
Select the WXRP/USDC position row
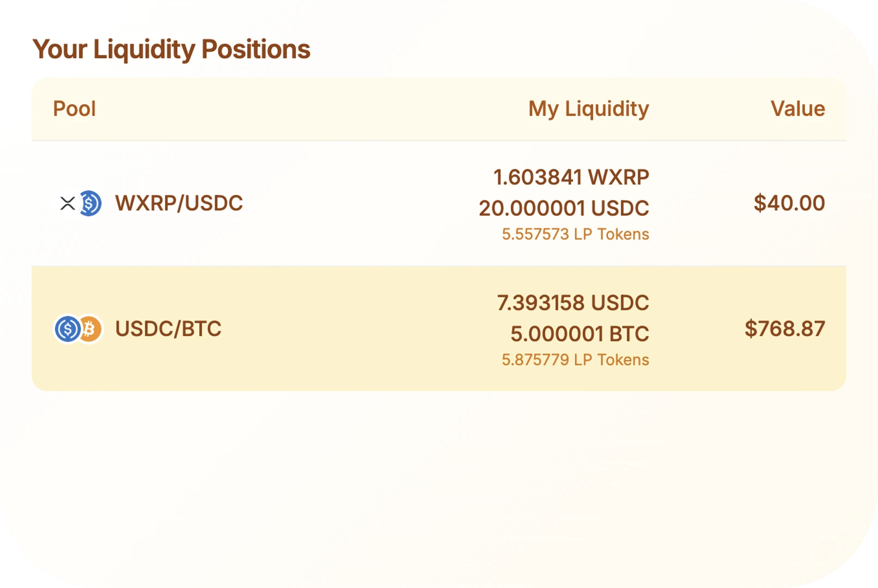coord(439,204)
